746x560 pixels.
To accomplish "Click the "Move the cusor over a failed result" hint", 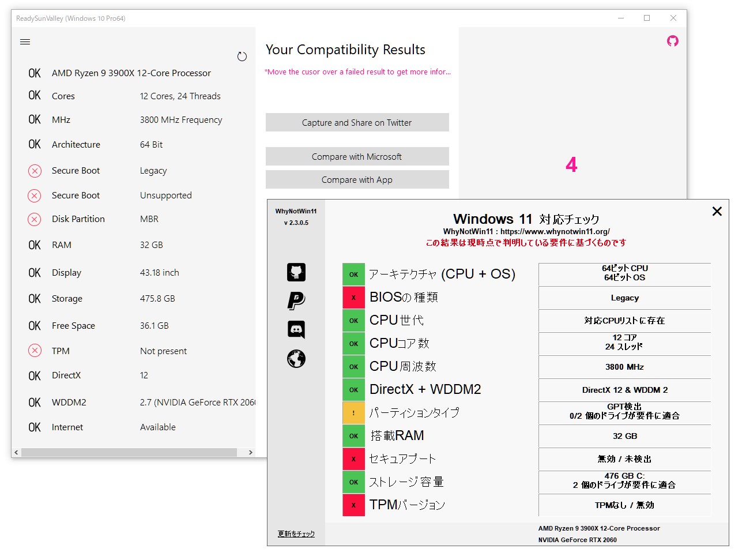I will tap(358, 72).
